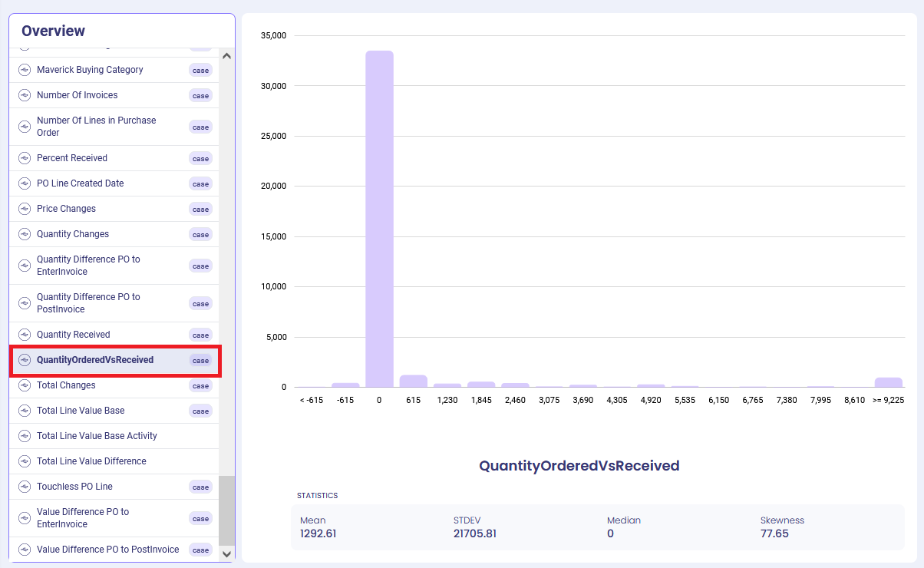Viewport: 924px width, 568px height.
Task: Click the icon next to Number Of Invoices
Action: click(x=25, y=95)
